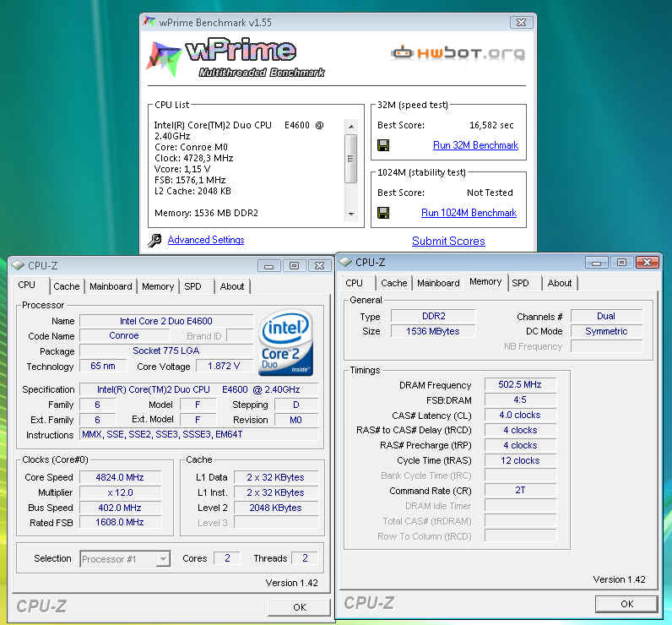Viewport: 672px width, 625px height.
Task: Maximize the right CPU-Z Memory window
Action: pos(621,263)
